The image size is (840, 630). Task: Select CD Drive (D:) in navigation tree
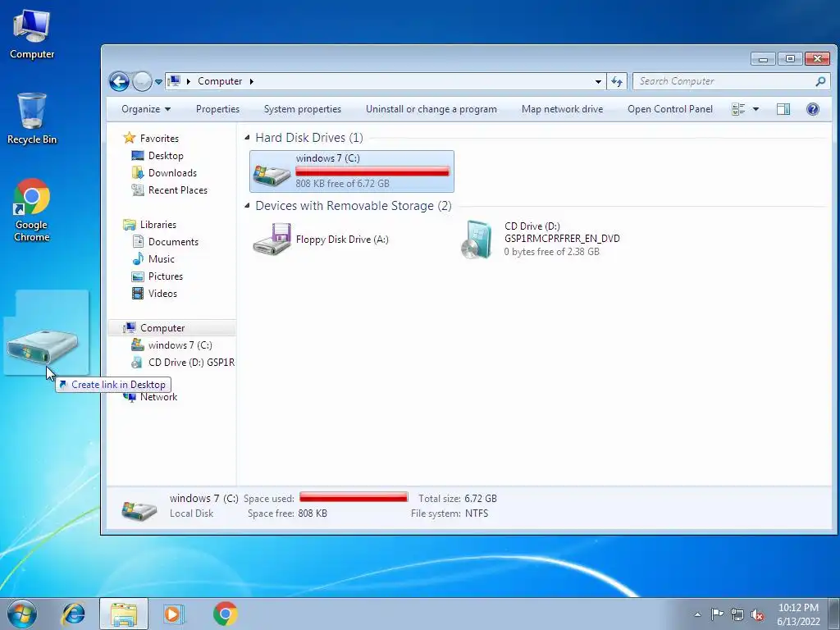point(183,363)
